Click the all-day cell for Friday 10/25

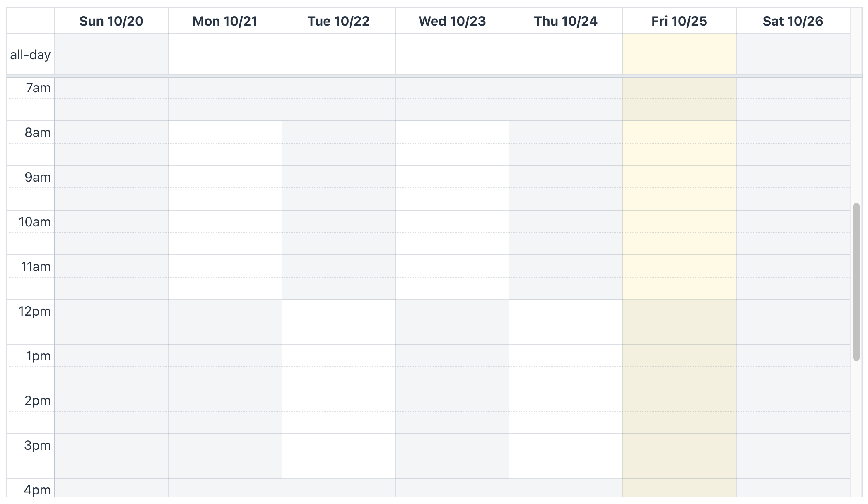tap(679, 54)
